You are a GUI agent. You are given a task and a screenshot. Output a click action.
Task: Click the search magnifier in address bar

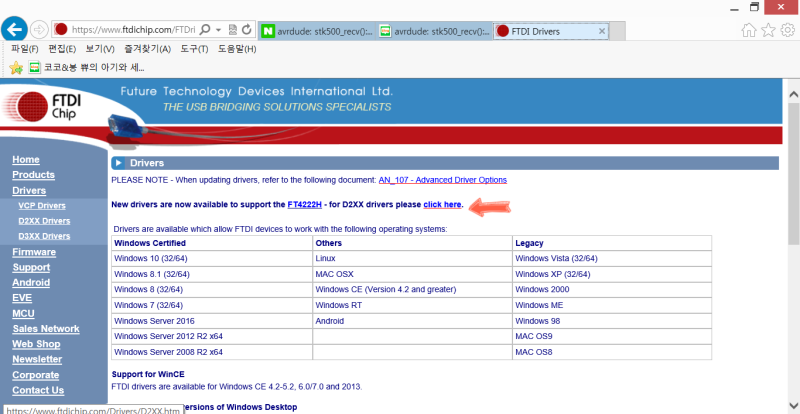(205, 30)
